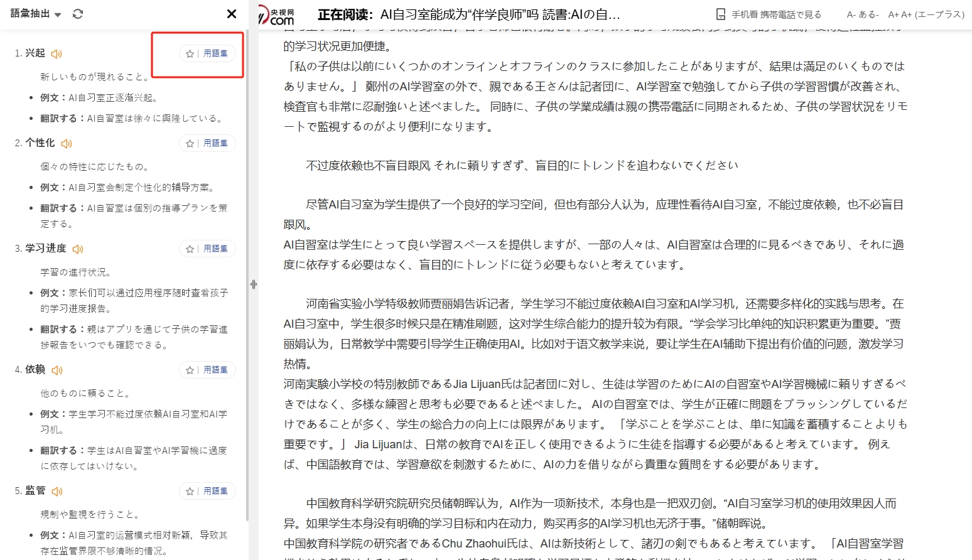
Task: Star the 监管 vocabulary entry
Action: point(190,492)
